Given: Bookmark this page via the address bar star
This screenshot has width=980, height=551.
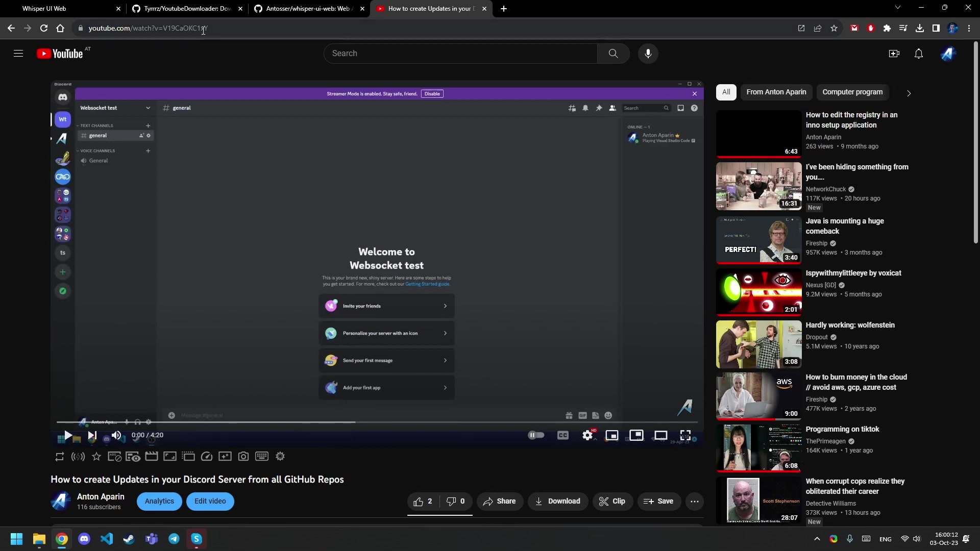Looking at the screenshot, I should (x=834, y=28).
